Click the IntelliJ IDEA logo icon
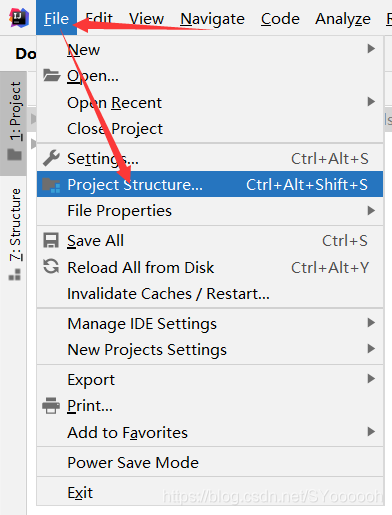392x515 pixels. tap(19, 18)
